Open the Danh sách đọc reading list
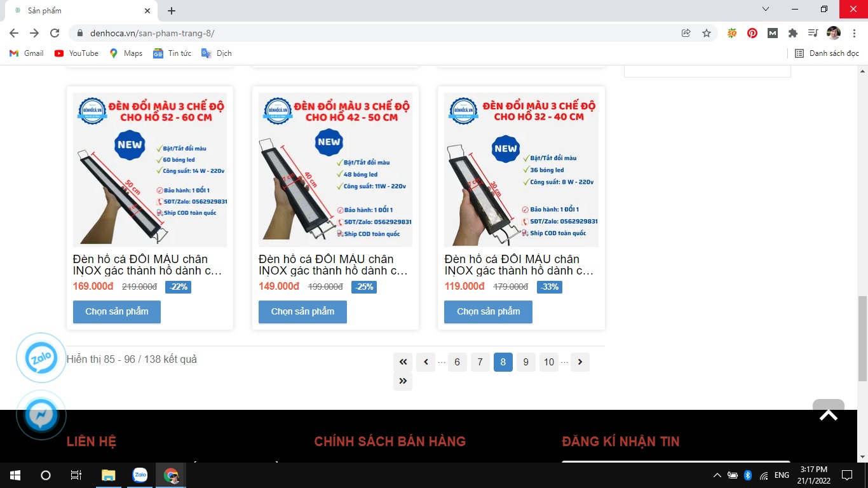Image resolution: width=868 pixels, height=488 pixels. tap(827, 53)
